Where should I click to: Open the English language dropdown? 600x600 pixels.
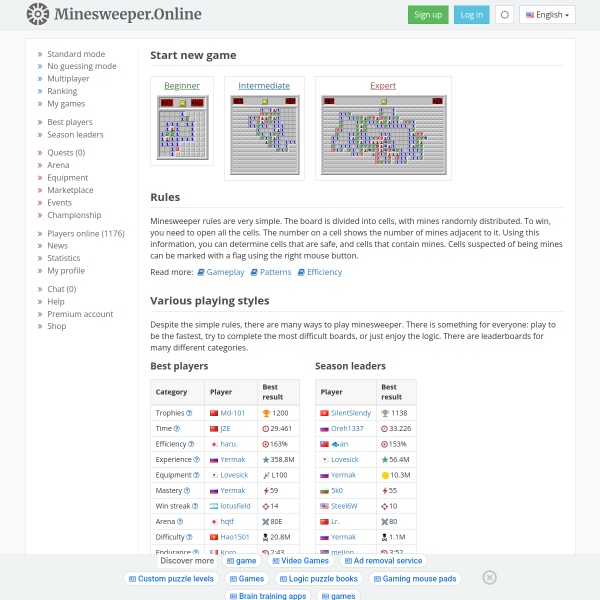tap(547, 15)
